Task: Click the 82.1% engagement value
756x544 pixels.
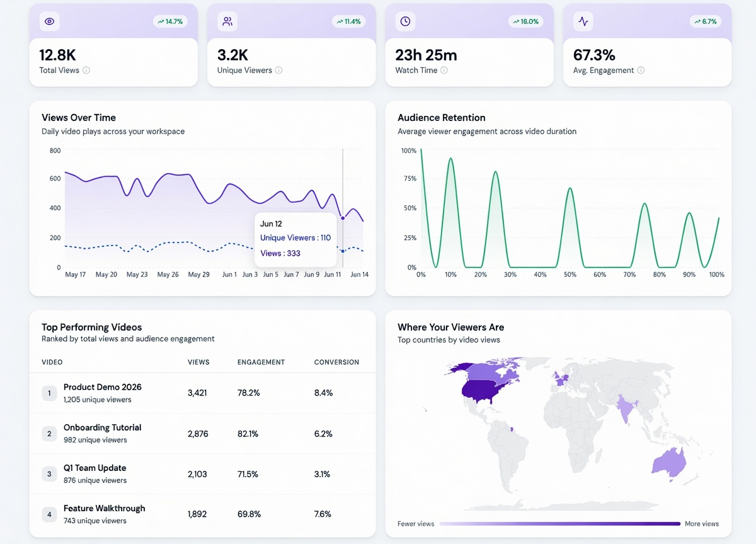Action: click(248, 434)
